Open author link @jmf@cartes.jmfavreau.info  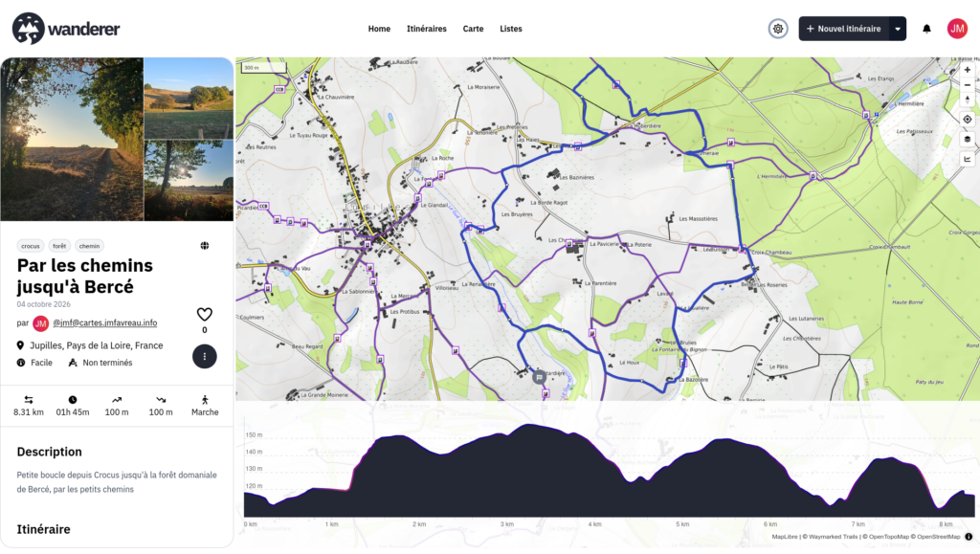(105, 322)
